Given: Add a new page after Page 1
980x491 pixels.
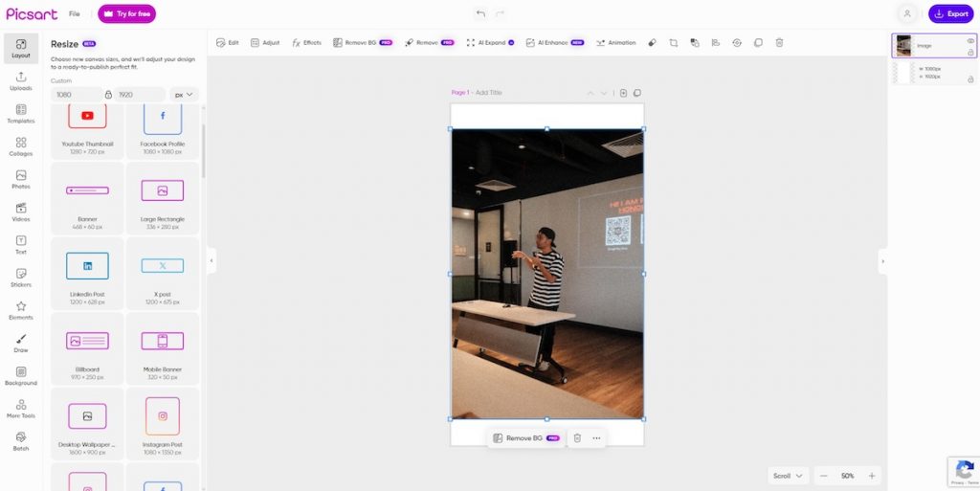Looking at the screenshot, I should [x=623, y=93].
